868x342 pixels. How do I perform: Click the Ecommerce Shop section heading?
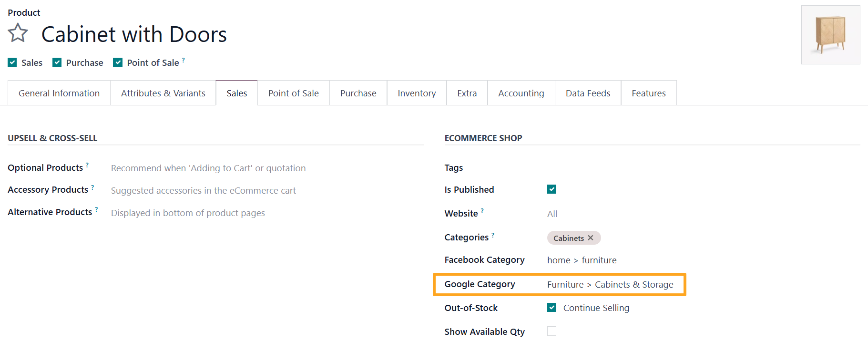[x=483, y=138]
